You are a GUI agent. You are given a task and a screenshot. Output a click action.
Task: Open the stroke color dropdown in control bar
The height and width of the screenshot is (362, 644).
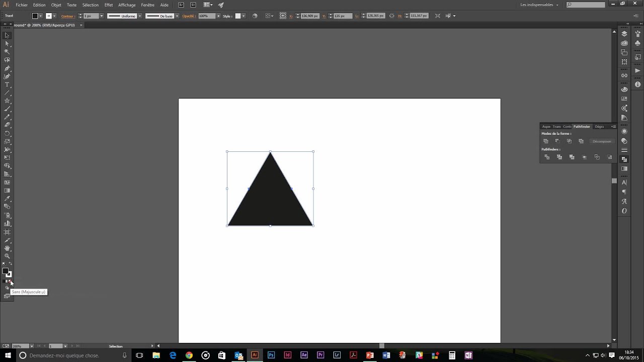pyautogui.click(x=54, y=16)
